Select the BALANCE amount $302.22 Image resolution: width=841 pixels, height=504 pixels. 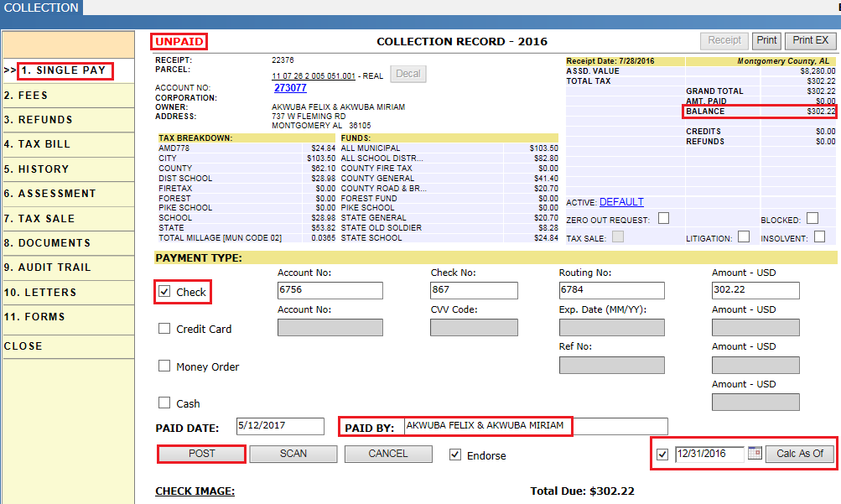(821, 112)
